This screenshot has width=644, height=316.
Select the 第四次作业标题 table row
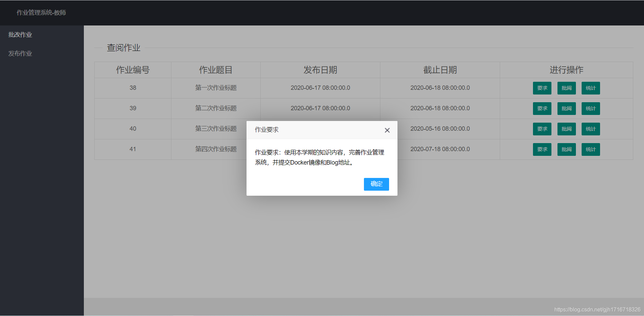[216, 149]
